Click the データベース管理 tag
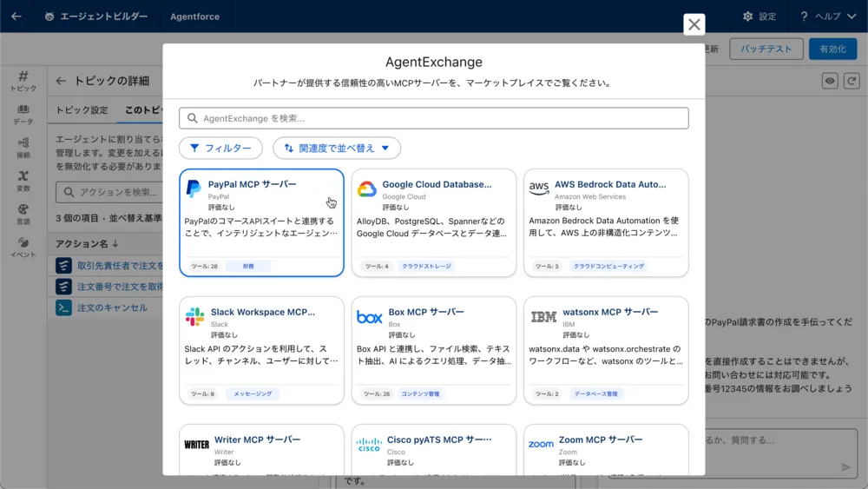 595,393
